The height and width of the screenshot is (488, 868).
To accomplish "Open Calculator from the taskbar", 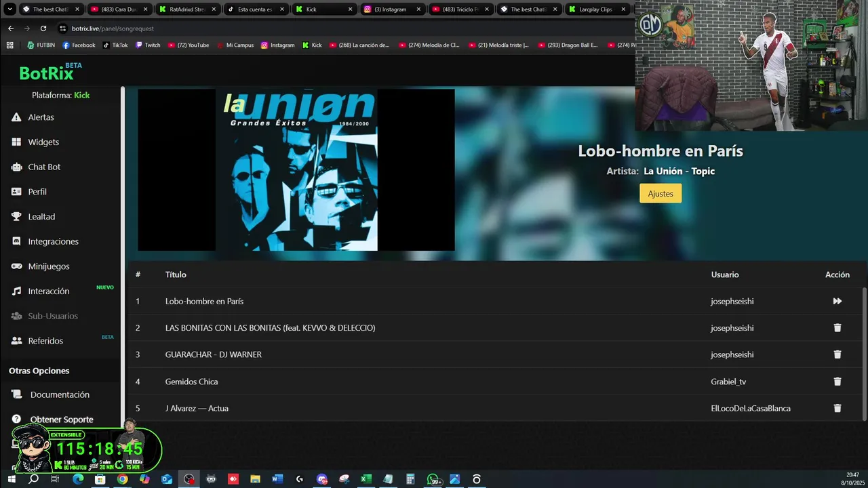I will [410, 479].
